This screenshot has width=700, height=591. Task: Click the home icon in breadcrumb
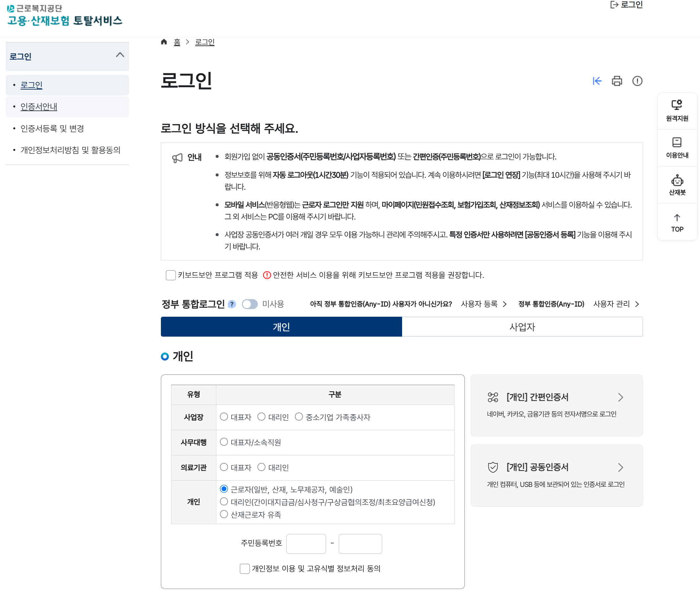click(164, 42)
